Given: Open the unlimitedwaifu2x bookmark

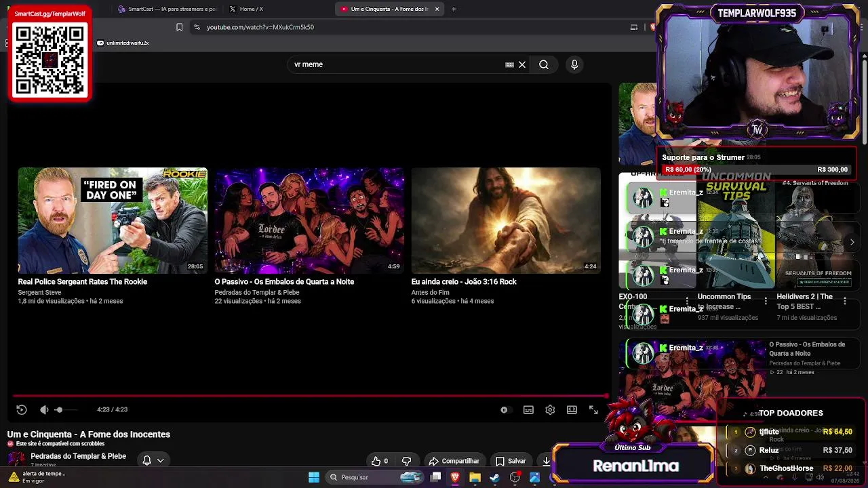Looking at the screenshot, I should click(x=123, y=43).
